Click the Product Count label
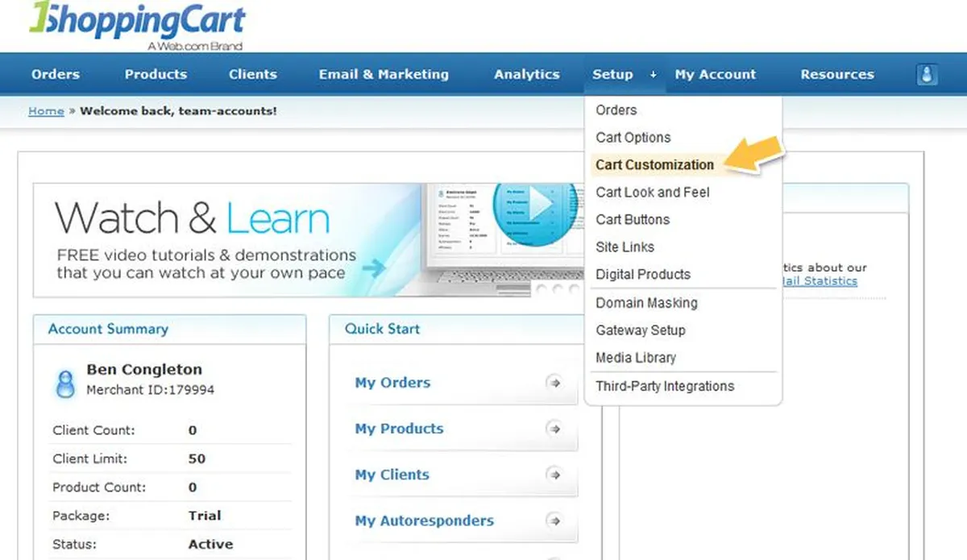Viewport: 967px width, 560px height. tap(99, 487)
